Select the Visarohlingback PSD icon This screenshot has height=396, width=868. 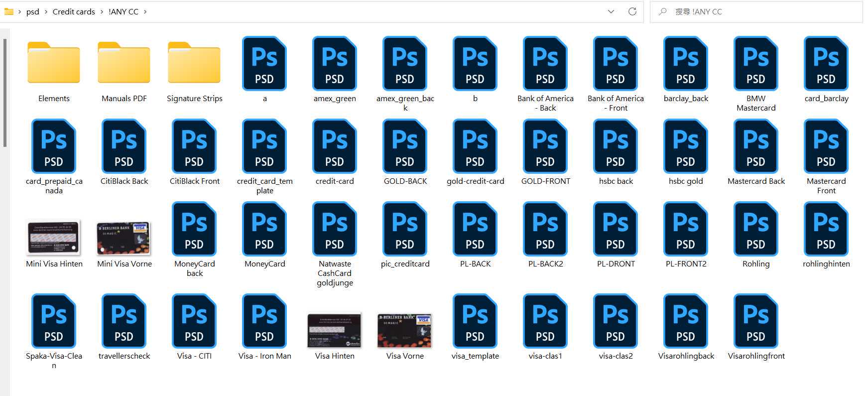tap(686, 321)
